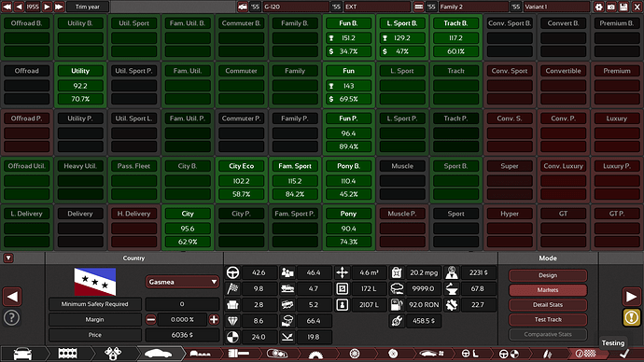Click the settings gear icon at top right
644x362 pixels.
(598, 7)
